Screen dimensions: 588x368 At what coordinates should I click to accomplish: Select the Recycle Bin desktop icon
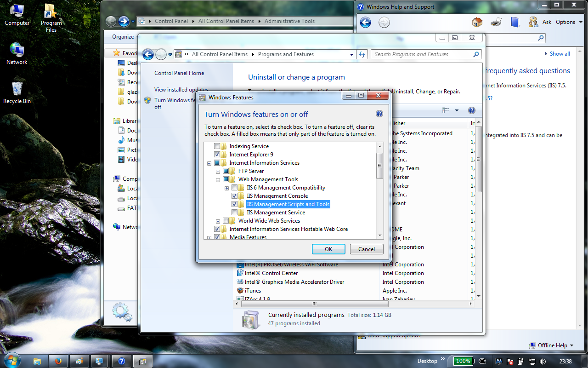17,92
